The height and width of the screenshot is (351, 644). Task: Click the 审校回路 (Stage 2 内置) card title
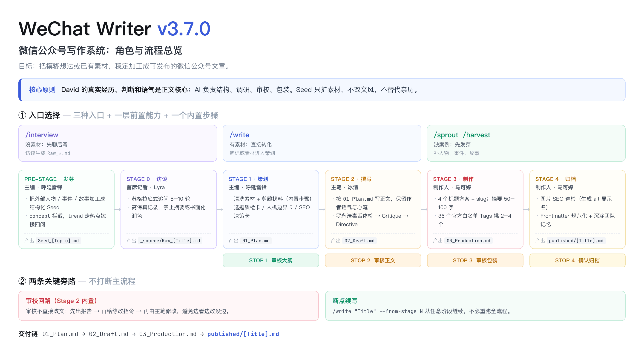pyautogui.click(x=61, y=300)
